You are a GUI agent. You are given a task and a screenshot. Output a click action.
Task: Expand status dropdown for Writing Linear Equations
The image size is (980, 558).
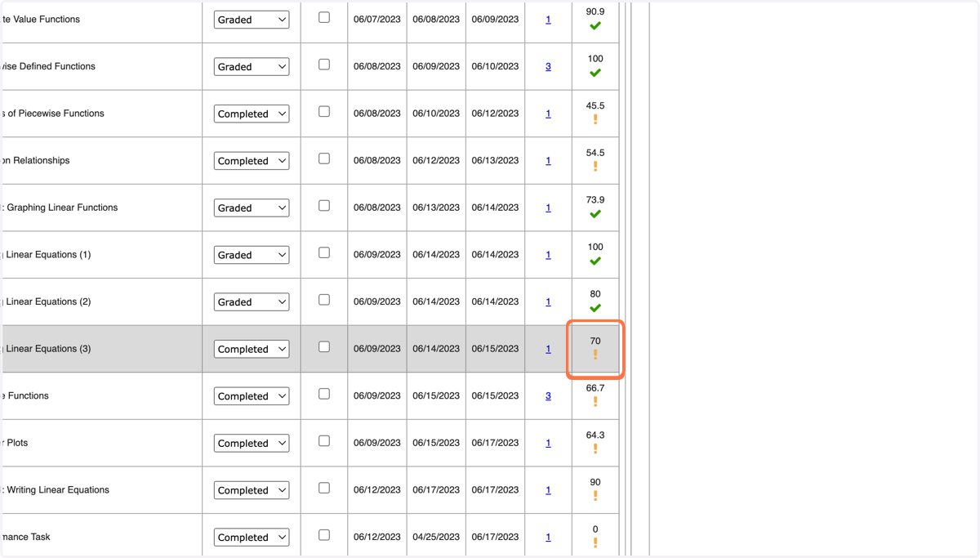pyautogui.click(x=252, y=490)
